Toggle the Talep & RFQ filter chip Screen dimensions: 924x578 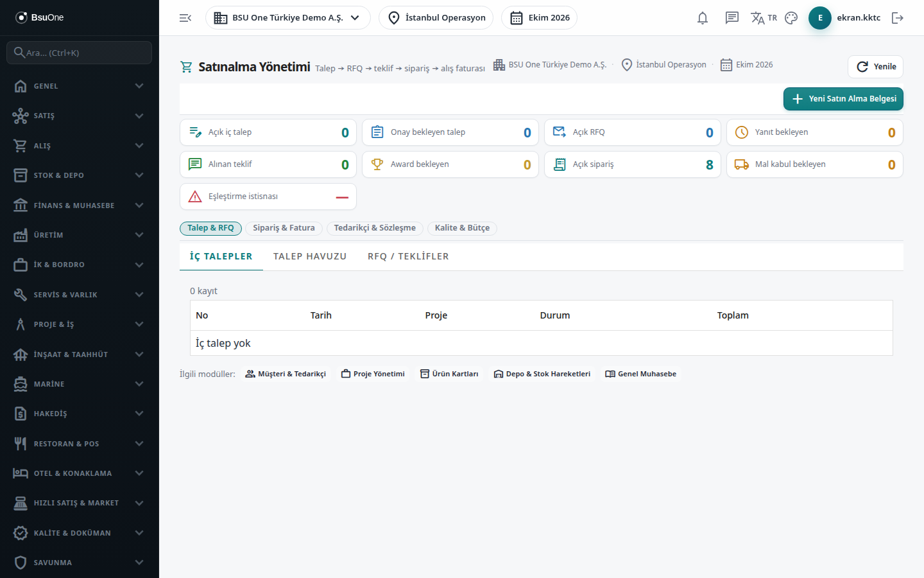coord(210,228)
